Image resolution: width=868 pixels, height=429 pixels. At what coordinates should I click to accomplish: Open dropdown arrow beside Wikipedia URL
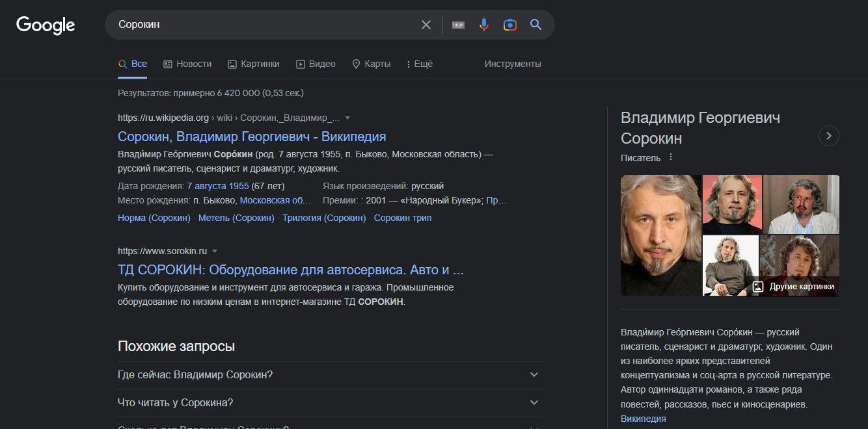click(347, 118)
